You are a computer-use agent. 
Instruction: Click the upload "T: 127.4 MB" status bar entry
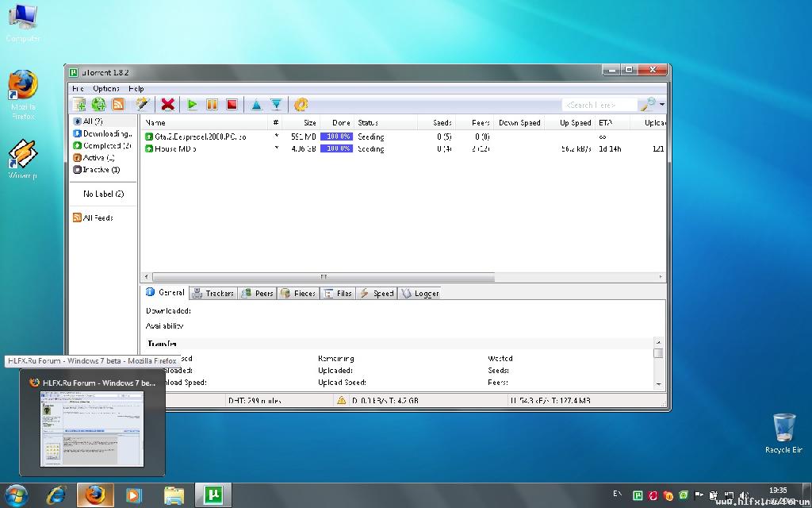click(x=569, y=401)
